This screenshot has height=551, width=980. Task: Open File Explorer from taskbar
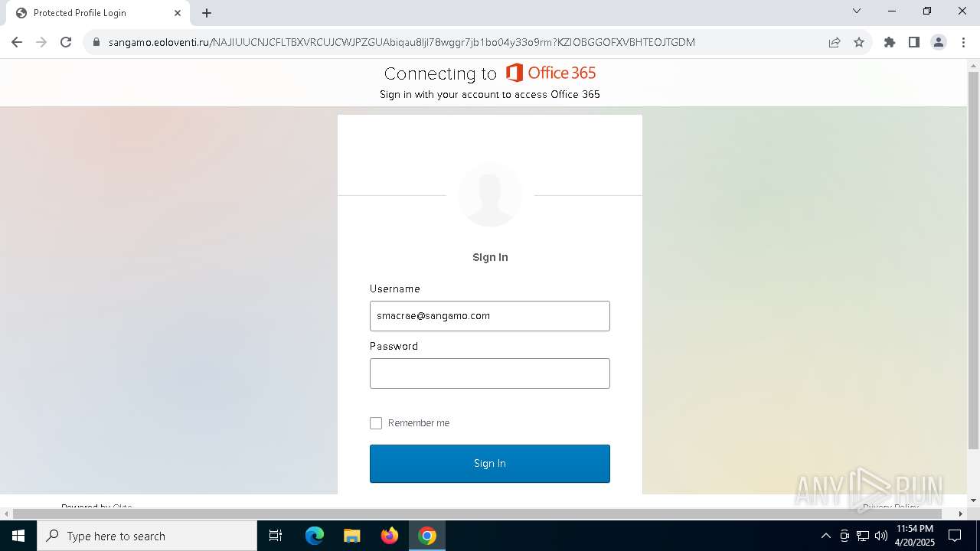coord(351,536)
